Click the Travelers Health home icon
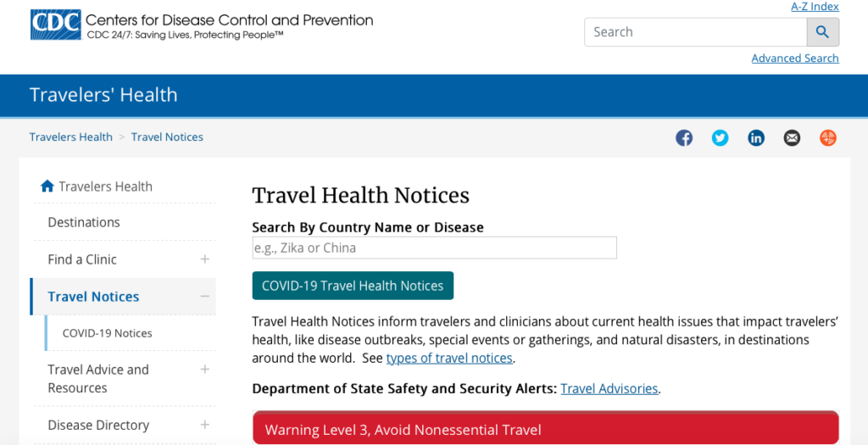The height and width of the screenshot is (445, 868). [47, 186]
